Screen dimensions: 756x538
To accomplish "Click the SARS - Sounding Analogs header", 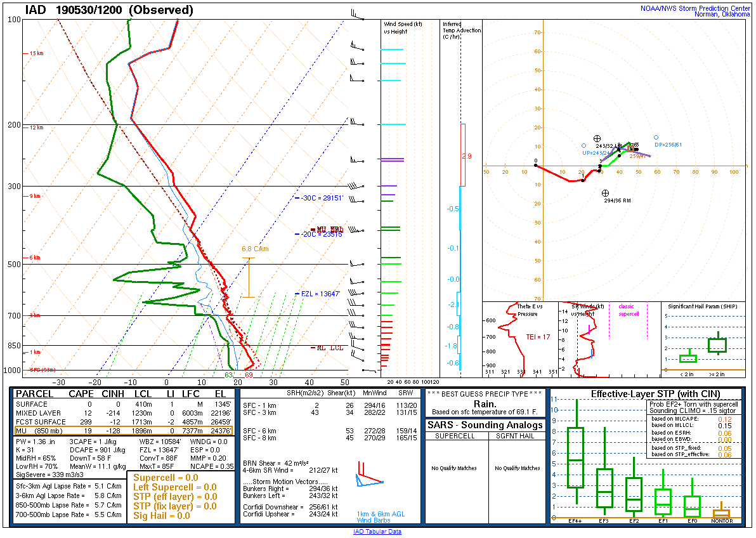I will 485,425.
